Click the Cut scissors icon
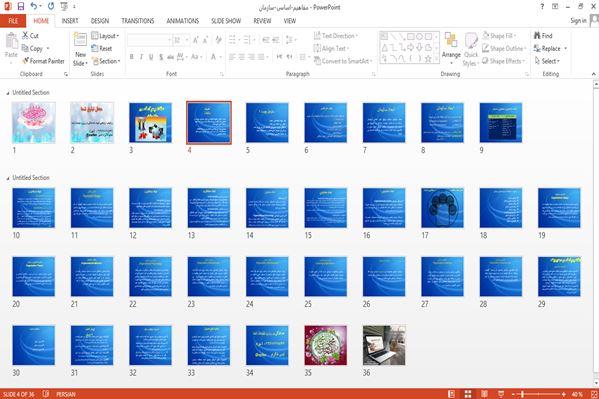Viewport: 599px width, 399px height. [26, 36]
